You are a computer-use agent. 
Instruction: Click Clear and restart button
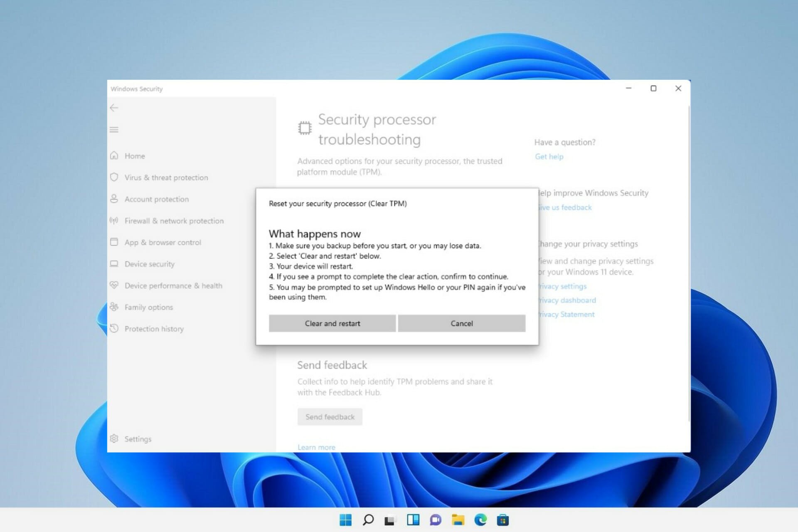point(332,323)
